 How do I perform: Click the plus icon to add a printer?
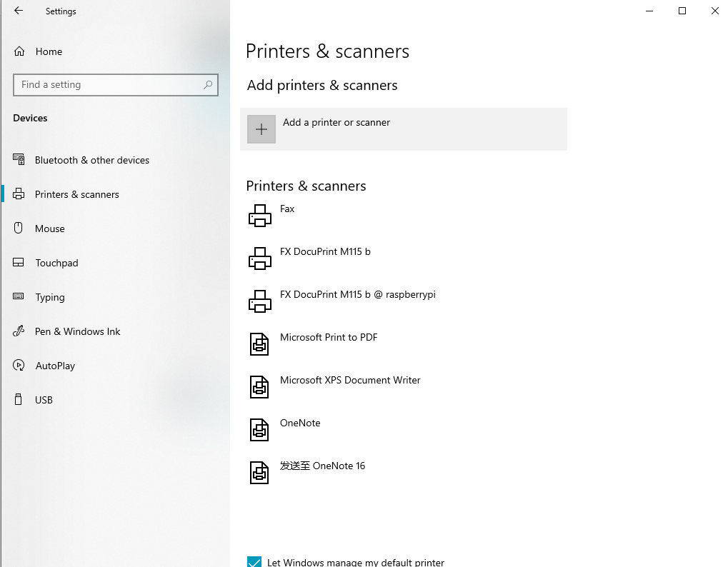[261, 129]
